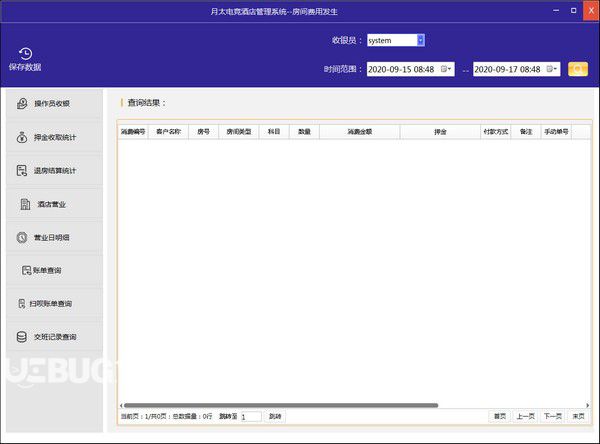Sort by 消费编号 column header

click(133, 132)
